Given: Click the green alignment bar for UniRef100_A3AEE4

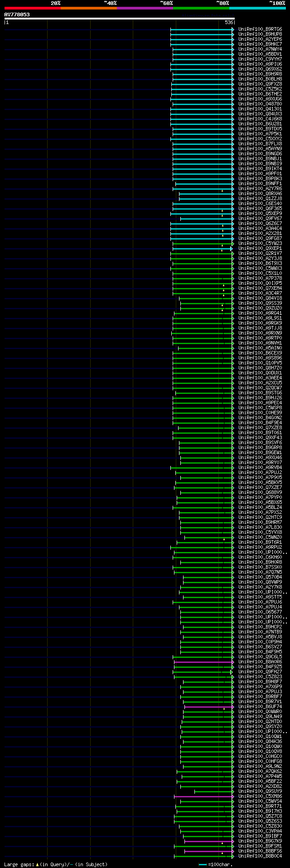Looking at the screenshot, I should pyautogui.click(x=203, y=378).
